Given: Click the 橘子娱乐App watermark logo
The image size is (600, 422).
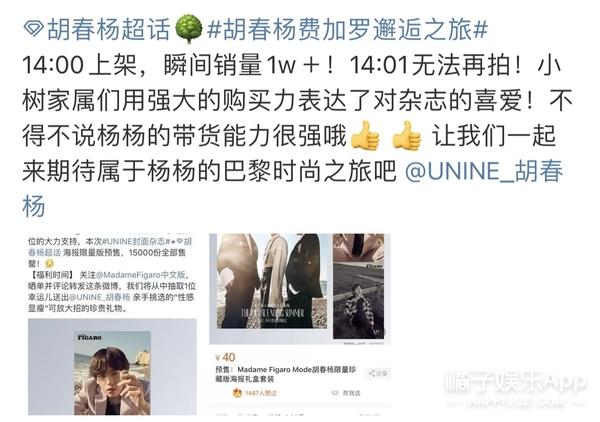Looking at the screenshot, I should click(516, 383).
